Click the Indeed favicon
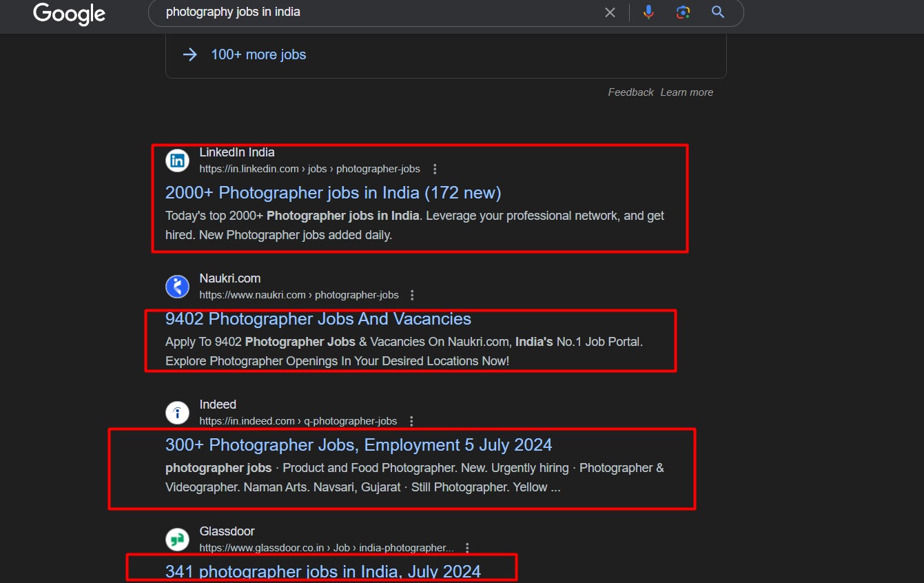924x583 pixels. pos(177,413)
